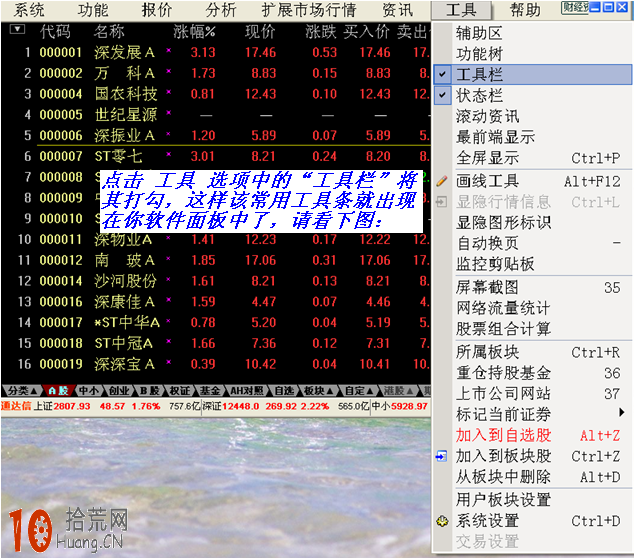Viewport: 640px width, 559px height.
Task: Toggle the 状态栏 checked menu item
Action: (x=533, y=95)
